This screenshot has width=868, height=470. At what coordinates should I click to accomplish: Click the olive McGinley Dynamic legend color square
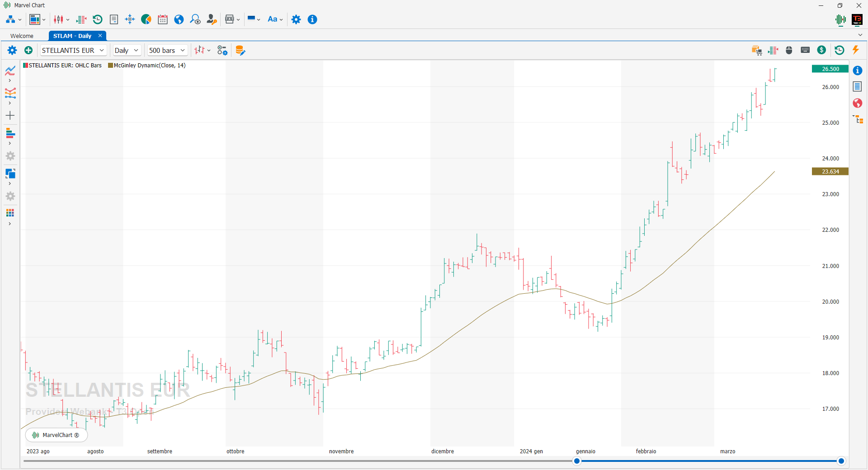tap(110, 66)
